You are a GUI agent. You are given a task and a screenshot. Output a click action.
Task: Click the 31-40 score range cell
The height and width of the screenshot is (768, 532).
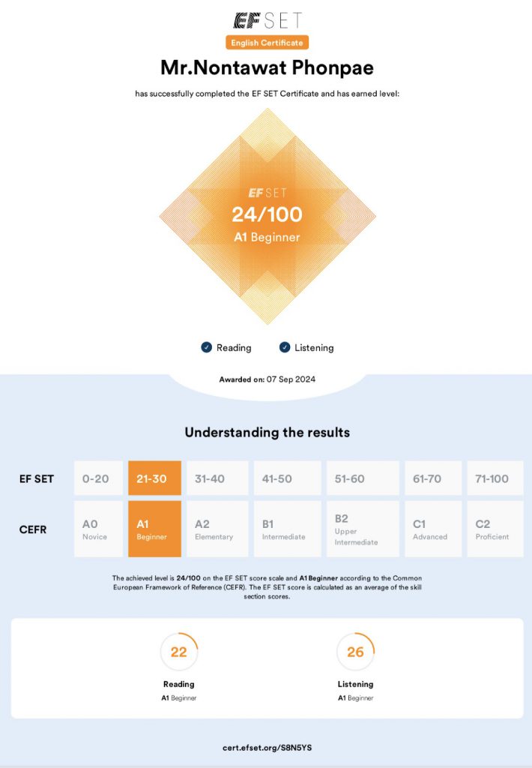(x=217, y=478)
